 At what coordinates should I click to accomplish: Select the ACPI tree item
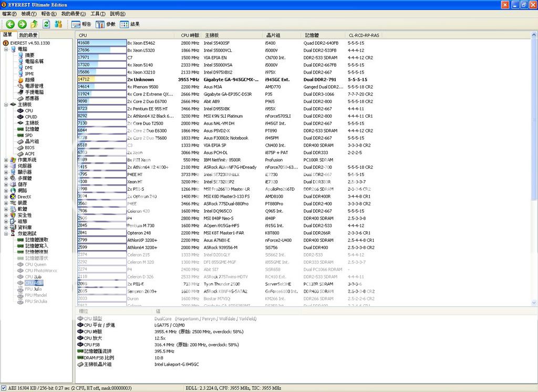click(29, 154)
